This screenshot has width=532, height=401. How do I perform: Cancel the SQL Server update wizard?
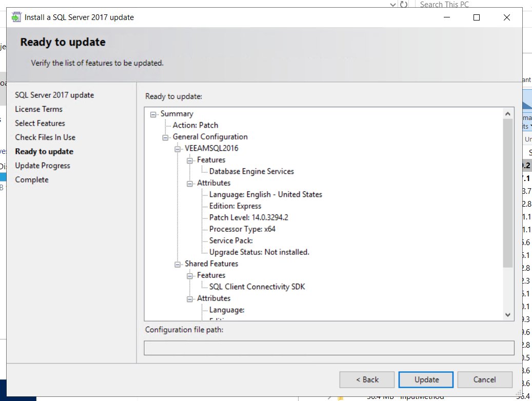click(484, 379)
